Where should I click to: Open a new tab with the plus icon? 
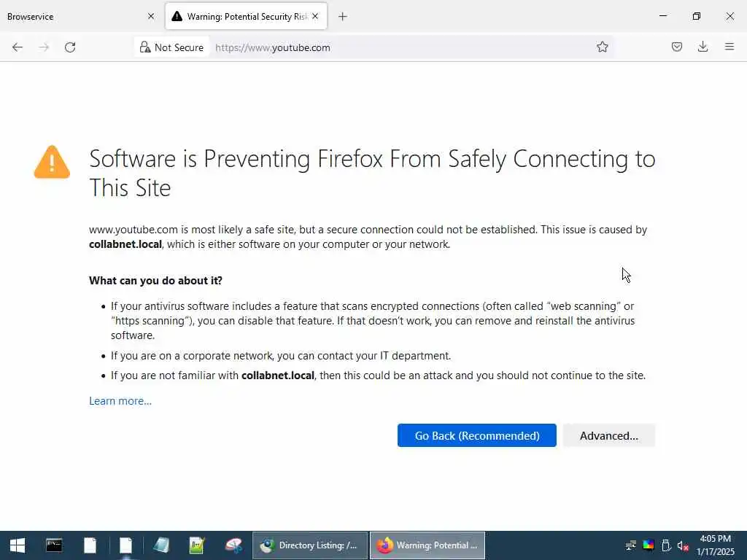[x=343, y=17]
